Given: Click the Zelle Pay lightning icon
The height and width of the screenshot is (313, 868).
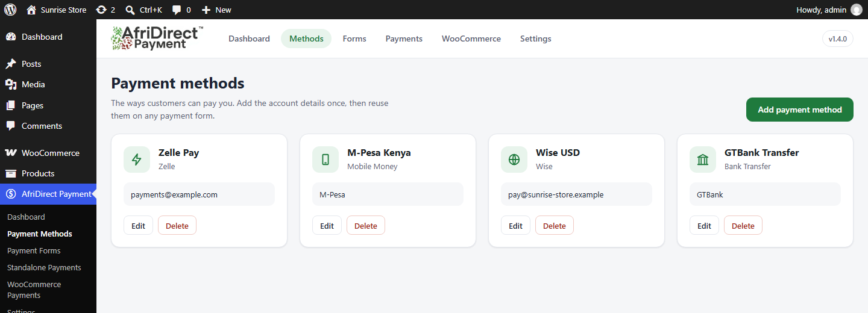Looking at the screenshot, I should click(137, 160).
